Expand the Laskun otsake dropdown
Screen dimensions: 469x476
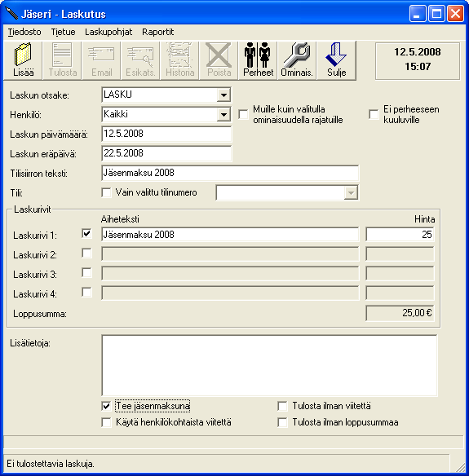(223, 95)
